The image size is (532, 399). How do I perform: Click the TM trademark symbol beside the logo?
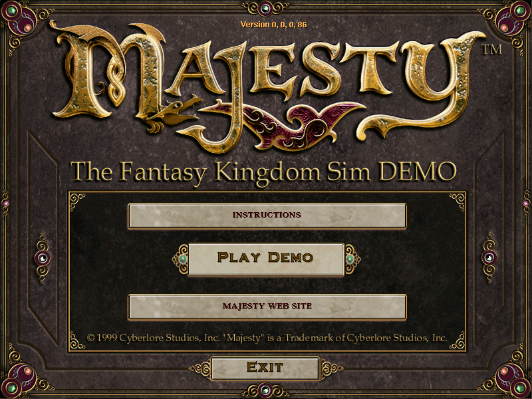492,50
